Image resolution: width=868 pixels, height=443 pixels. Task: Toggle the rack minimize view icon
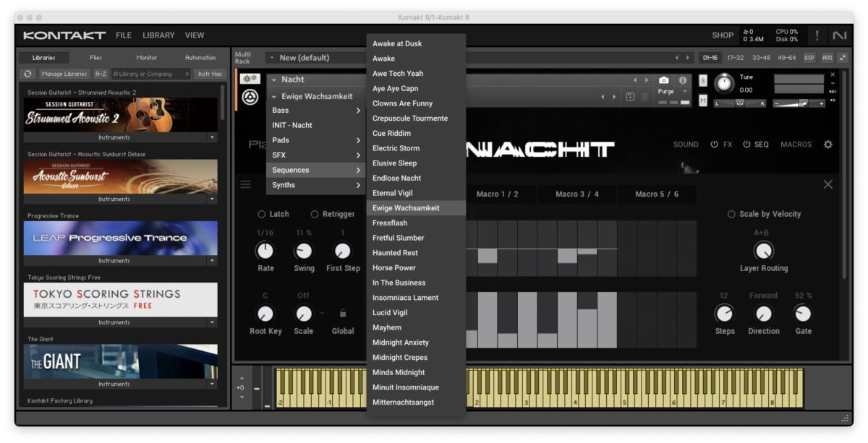843,58
